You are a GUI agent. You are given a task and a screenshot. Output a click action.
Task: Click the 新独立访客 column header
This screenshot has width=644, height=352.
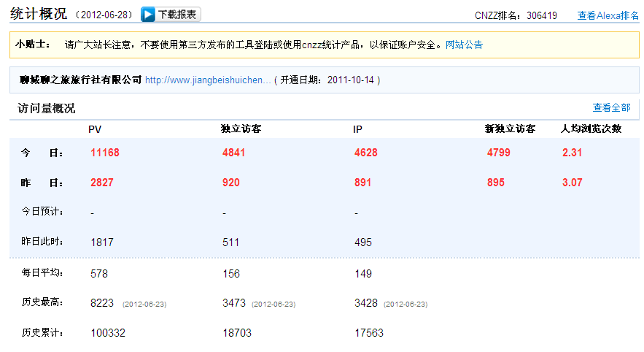pos(510,129)
